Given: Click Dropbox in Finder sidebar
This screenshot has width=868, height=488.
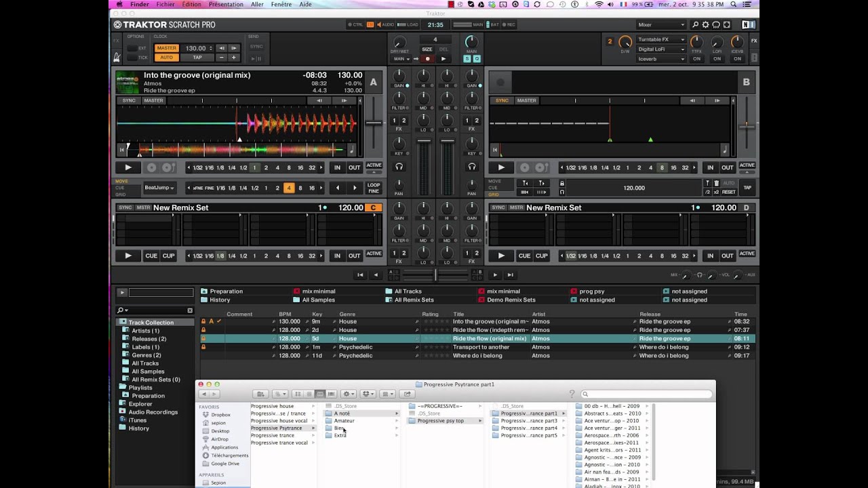Looking at the screenshot, I should point(220,415).
